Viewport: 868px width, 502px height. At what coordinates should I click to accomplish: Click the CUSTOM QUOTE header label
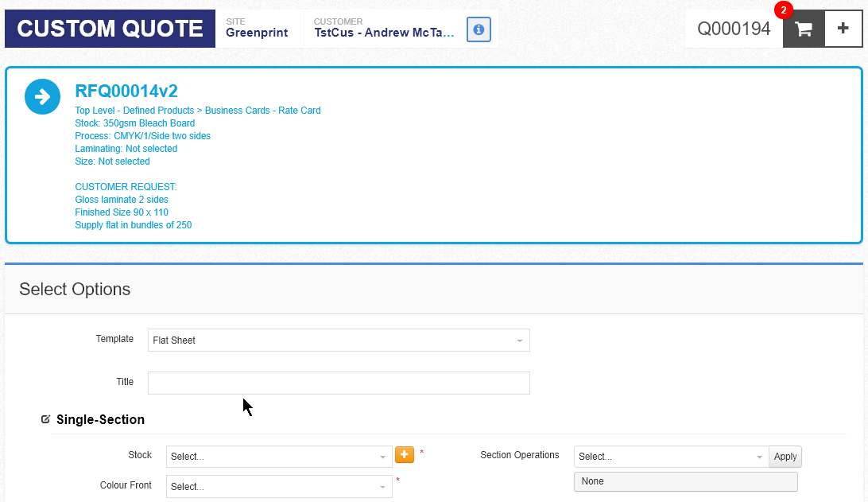pyautogui.click(x=110, y=29)
